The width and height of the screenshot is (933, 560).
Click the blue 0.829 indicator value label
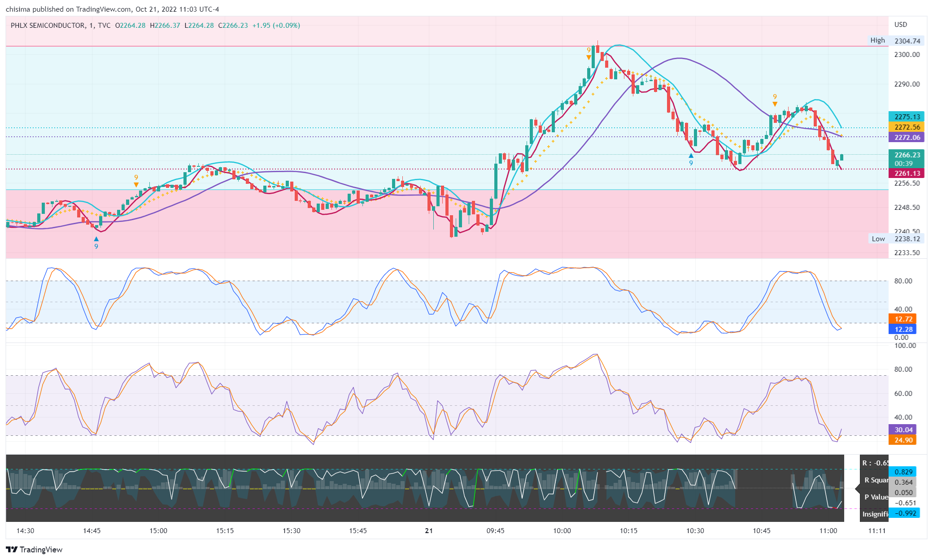(x=903, y=472)
